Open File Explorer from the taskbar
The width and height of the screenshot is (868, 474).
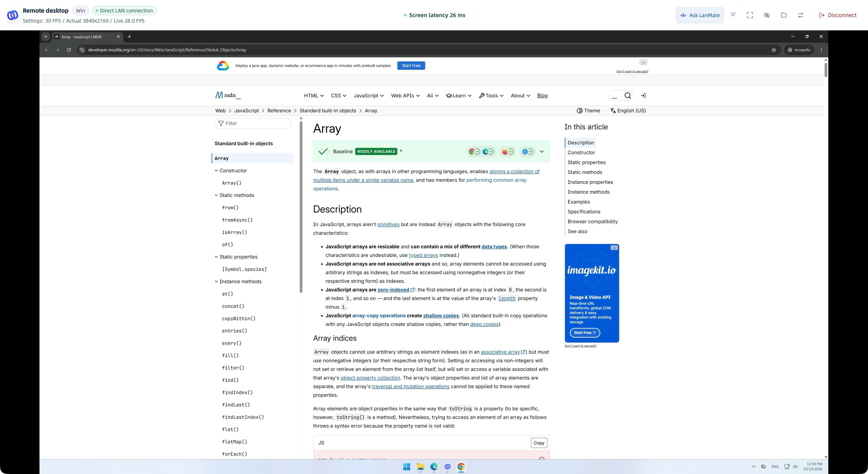coord(420,467)
